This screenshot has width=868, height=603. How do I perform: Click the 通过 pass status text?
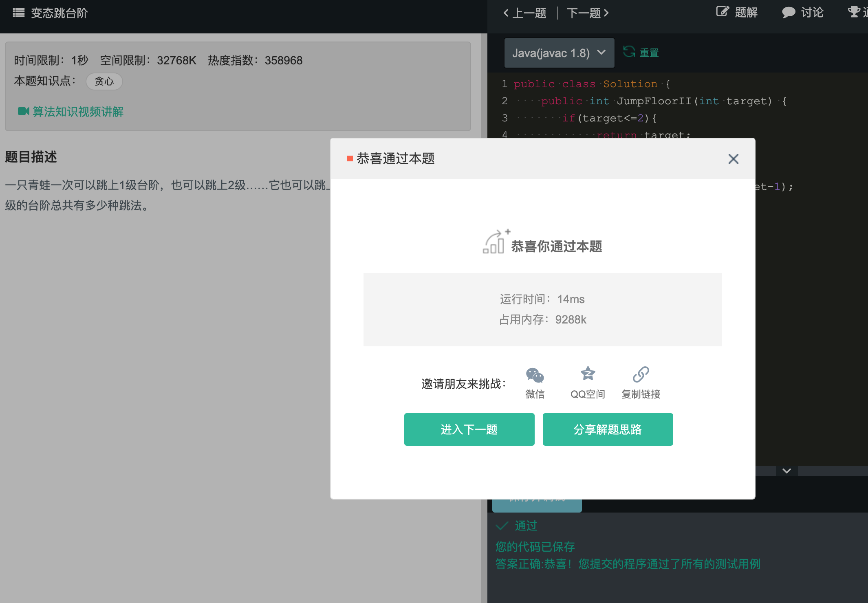526,526
